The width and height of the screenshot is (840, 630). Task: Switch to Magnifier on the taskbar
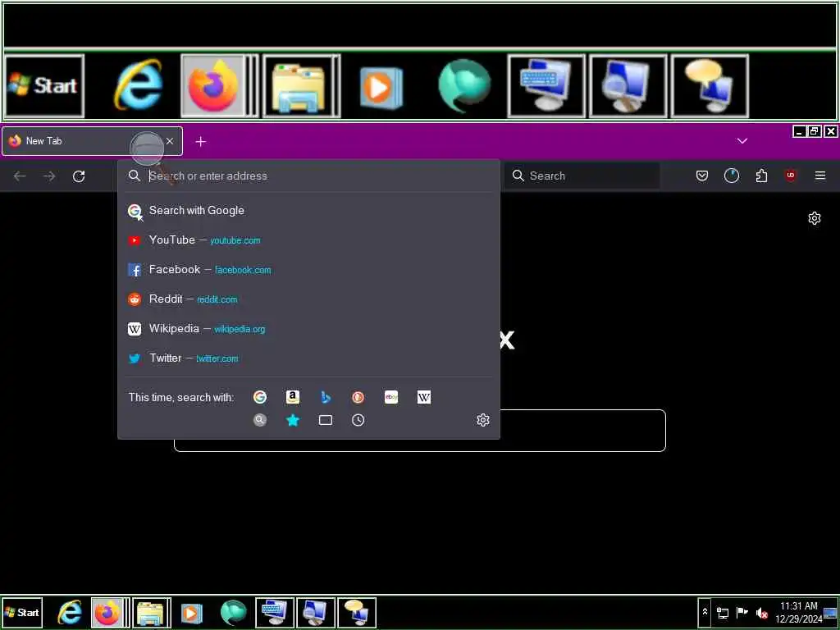coord(316,613)
